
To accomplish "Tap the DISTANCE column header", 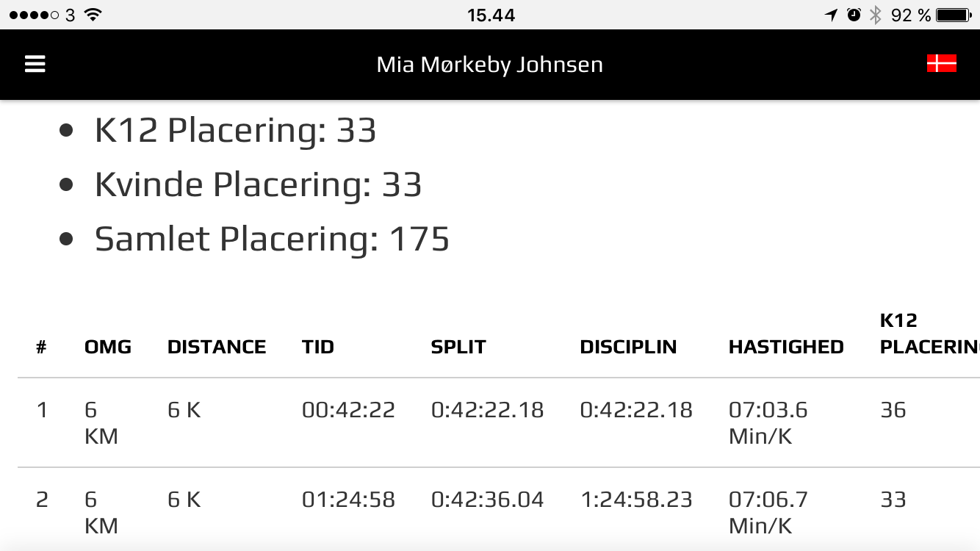I will [x=217, y=347].
